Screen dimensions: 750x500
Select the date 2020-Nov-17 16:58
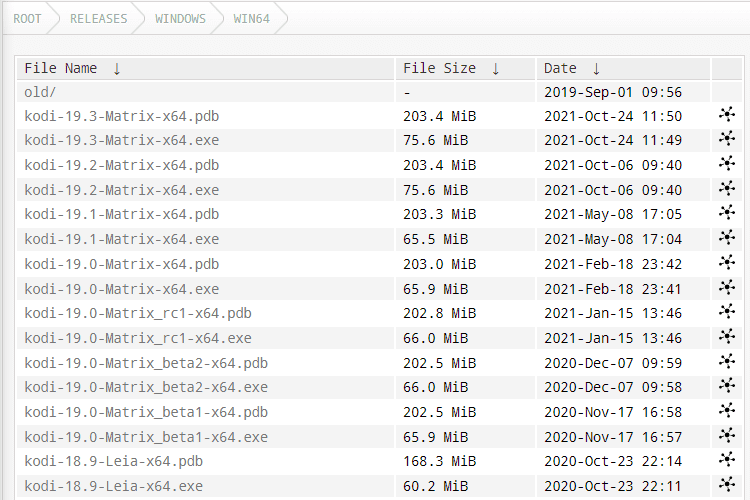coord(613,412)
